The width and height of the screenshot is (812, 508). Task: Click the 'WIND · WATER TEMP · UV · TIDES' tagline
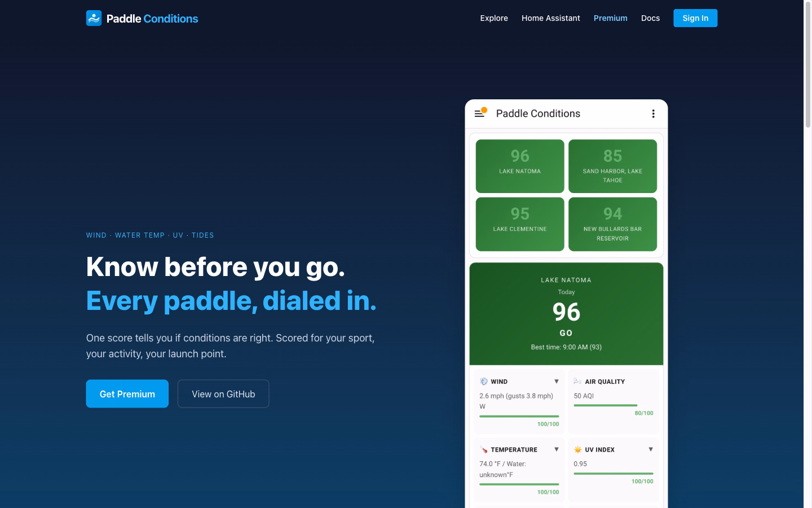(150, 235)
